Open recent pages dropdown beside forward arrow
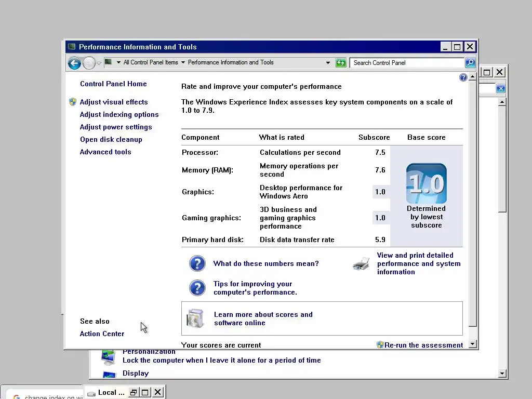The height and width of the screenshot is (399, 532). tap(99, 63)
